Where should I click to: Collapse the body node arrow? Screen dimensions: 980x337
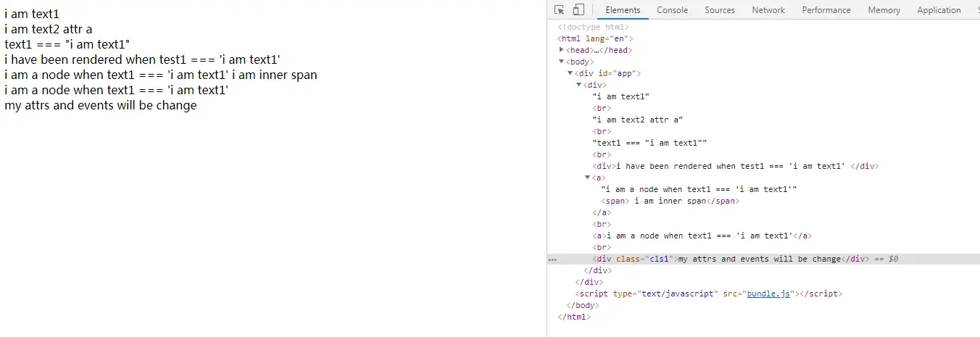point(562,62)
